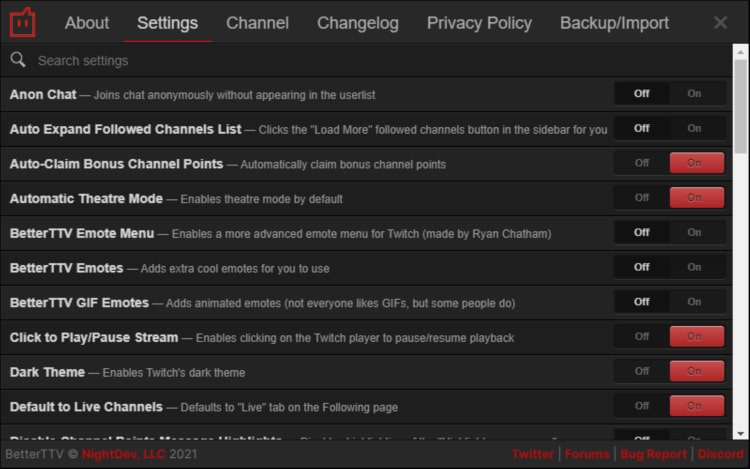Click On for Auto-Claim Bonus Channel Points

(696, 163)
